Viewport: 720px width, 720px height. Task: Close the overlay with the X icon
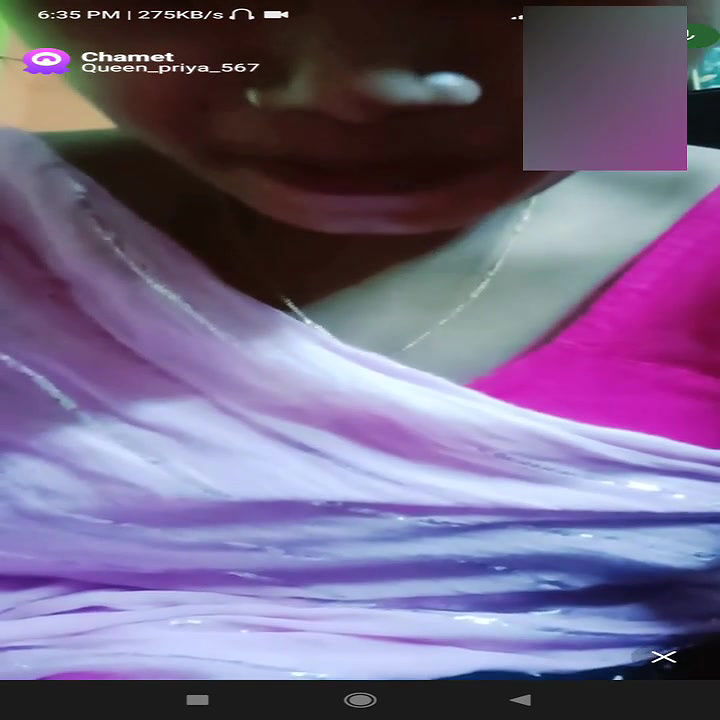pyautogui.click(x=663, y=657)
